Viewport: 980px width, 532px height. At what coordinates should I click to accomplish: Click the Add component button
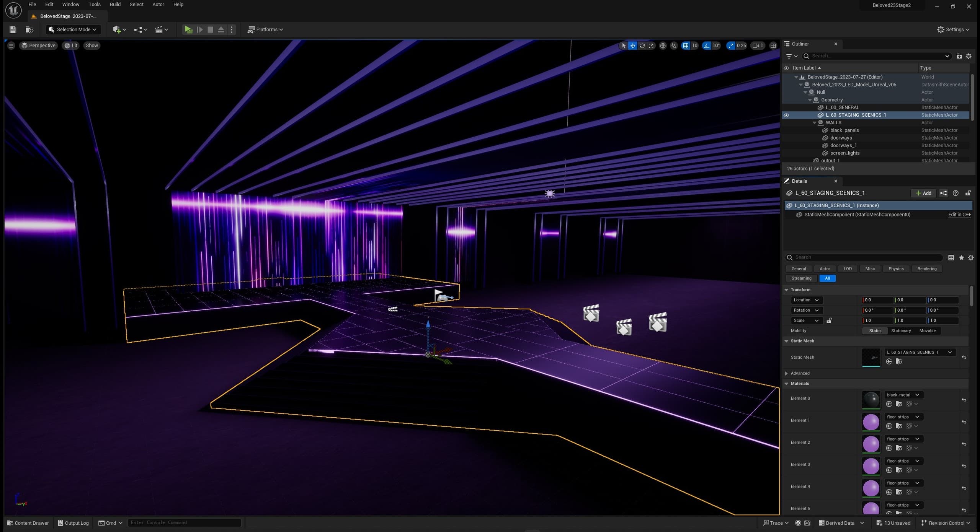tap(923, 193)
